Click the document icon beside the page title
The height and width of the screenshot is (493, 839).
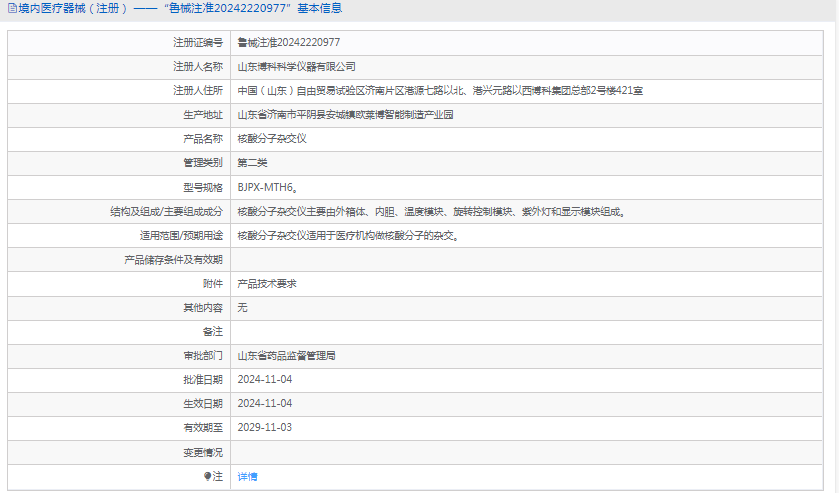click(12, 9)
